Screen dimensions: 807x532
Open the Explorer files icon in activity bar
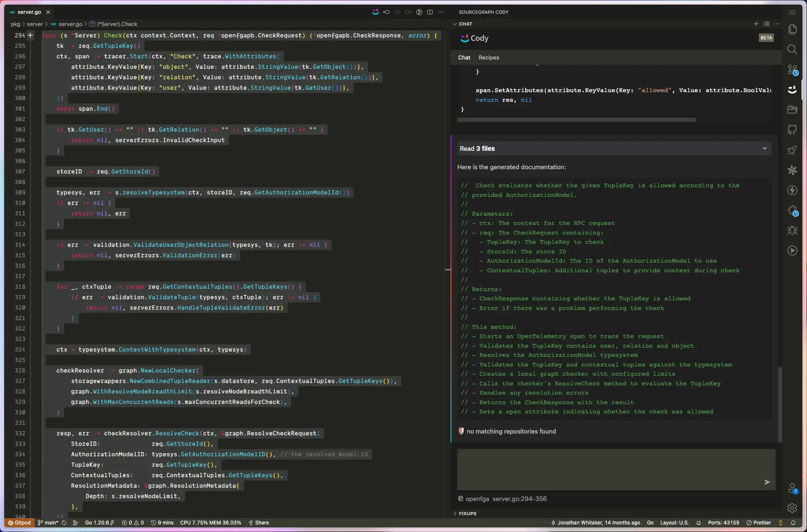coord(792,29)
